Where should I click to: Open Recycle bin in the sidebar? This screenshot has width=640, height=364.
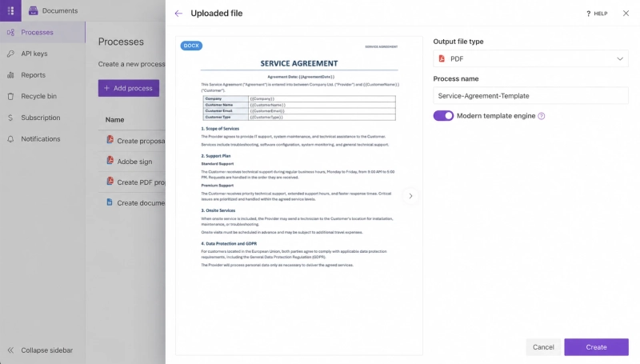coord(42,96)
